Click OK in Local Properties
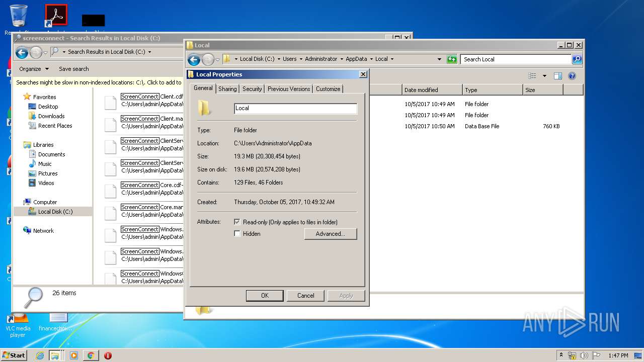Screen dimensions: 644x362 coord(265,296)
